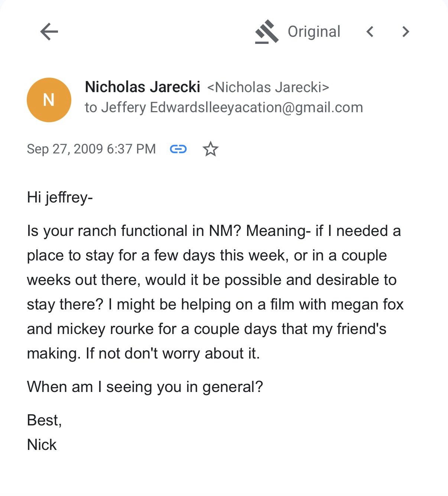Click 'When am I seeing you in general?'

tap(145, 387)
